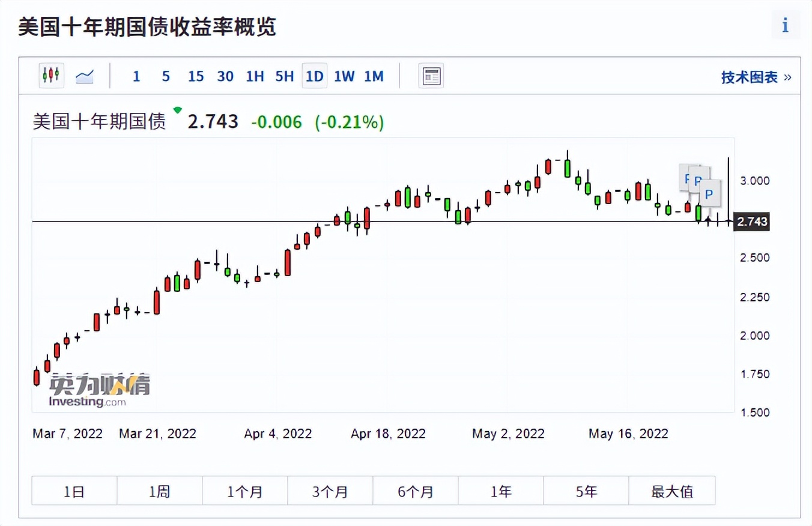Choose the 30 minute interval option

click(225, 76)
